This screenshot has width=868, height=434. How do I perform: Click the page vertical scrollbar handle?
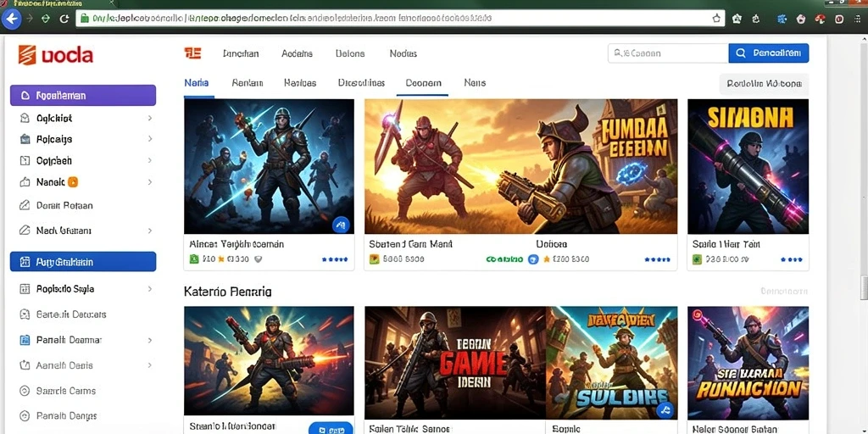(864, 288)
